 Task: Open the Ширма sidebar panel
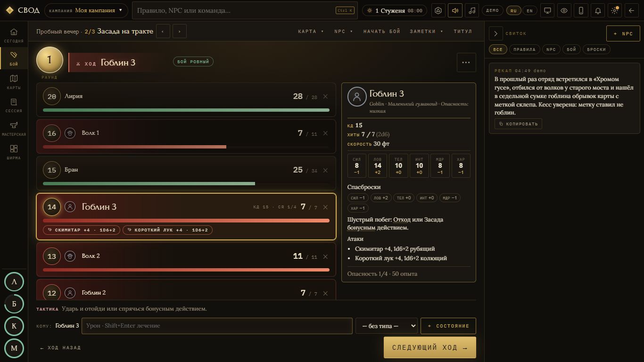coord(14,152)
